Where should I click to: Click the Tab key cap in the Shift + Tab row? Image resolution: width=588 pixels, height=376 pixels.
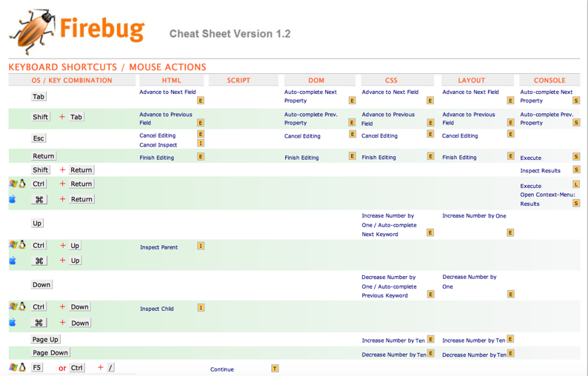[76, 117]
